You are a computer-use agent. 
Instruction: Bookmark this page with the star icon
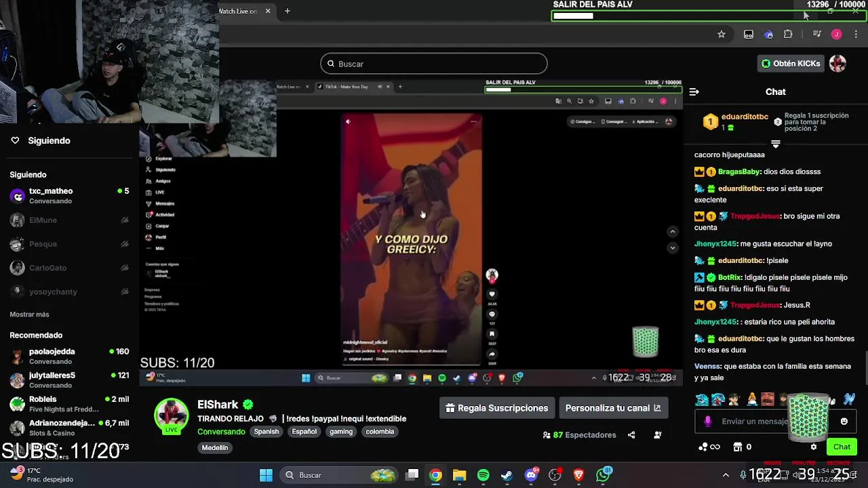coord(722,35)
